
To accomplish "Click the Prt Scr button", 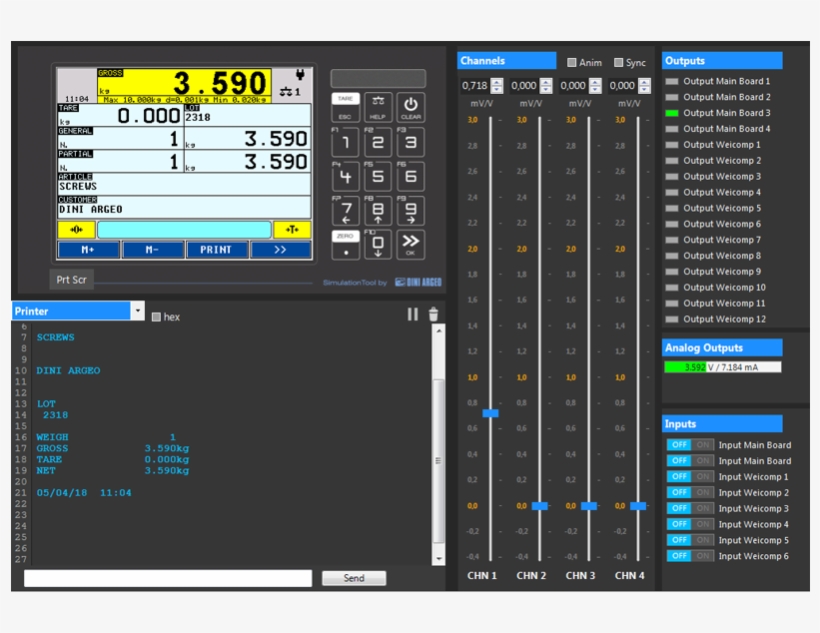I will [x=72, y=279].
